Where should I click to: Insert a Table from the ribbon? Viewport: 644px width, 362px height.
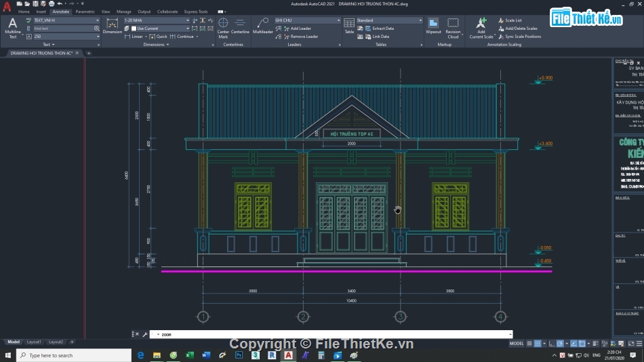(349, 26)
